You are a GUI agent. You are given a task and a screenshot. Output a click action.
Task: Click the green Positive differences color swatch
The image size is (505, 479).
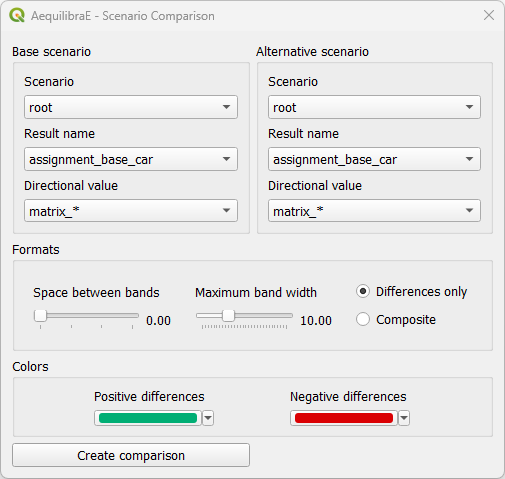pos(148,418)
